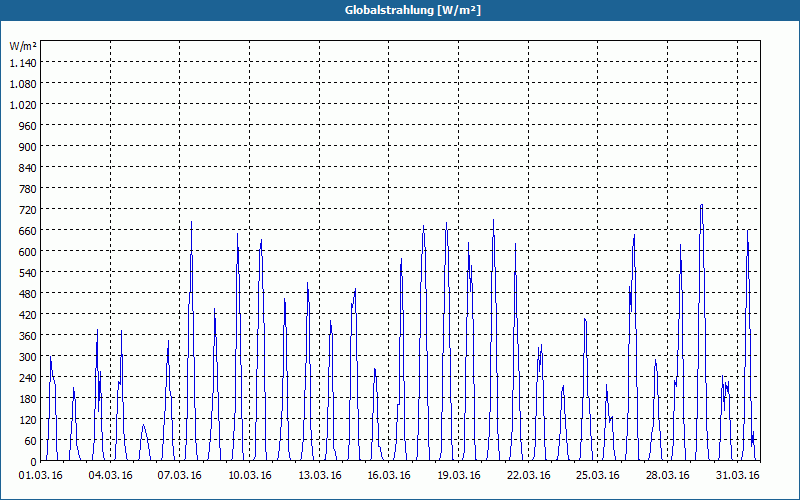Image resolution: width=800 pixels, height=500 pixels.
Task: Select the 25.03.16 date label
Action: tap(597, 476)
